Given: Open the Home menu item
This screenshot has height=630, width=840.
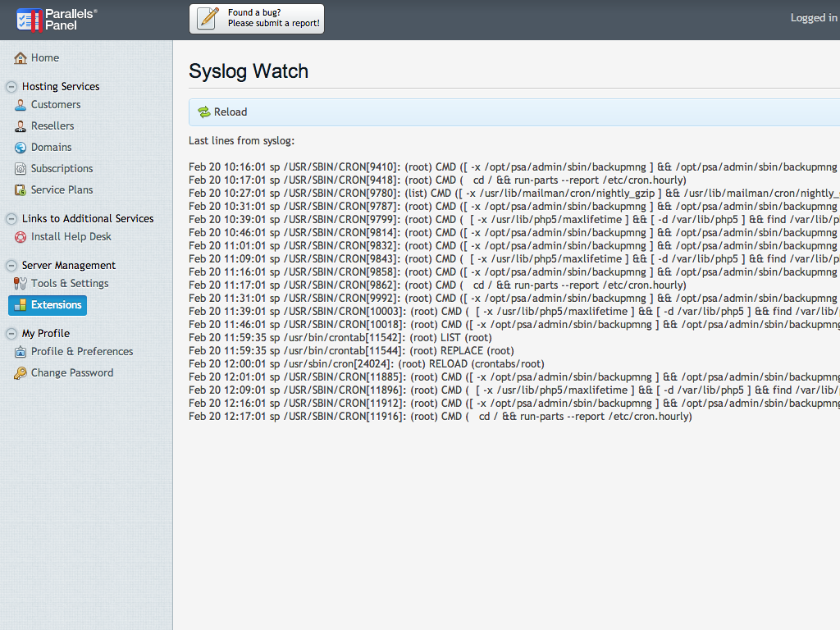Looking at the screenshot, I should (x=42, y=57).
